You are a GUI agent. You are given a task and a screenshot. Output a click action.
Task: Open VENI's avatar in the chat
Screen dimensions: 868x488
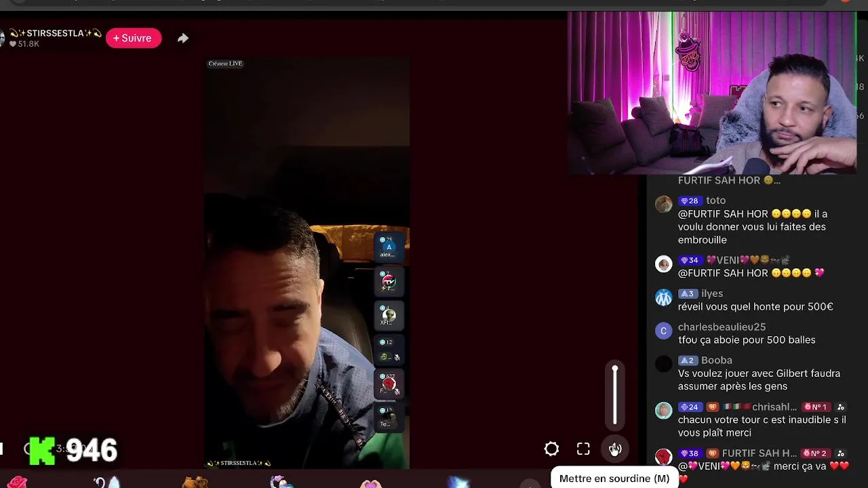[x=663, y=264]
